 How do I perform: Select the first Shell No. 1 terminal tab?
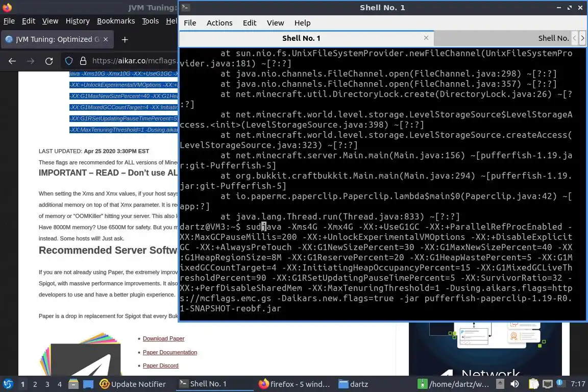click(x=301, y=38)
